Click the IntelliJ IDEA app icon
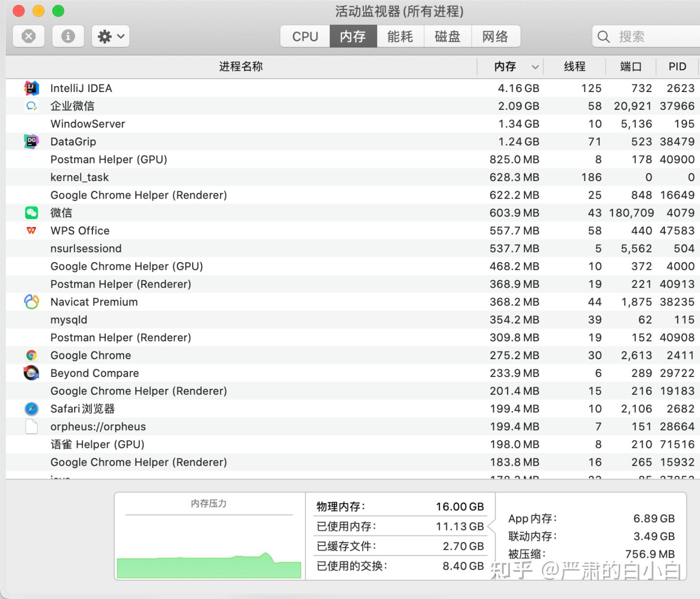The image size is (700, 599). [x=32, y=88]
